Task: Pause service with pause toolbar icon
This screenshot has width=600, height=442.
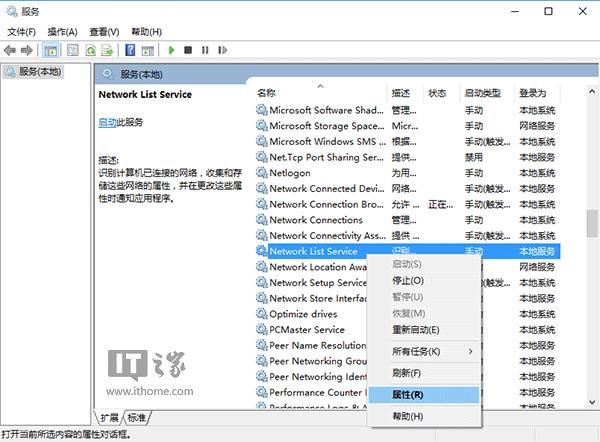Action: 205,50
